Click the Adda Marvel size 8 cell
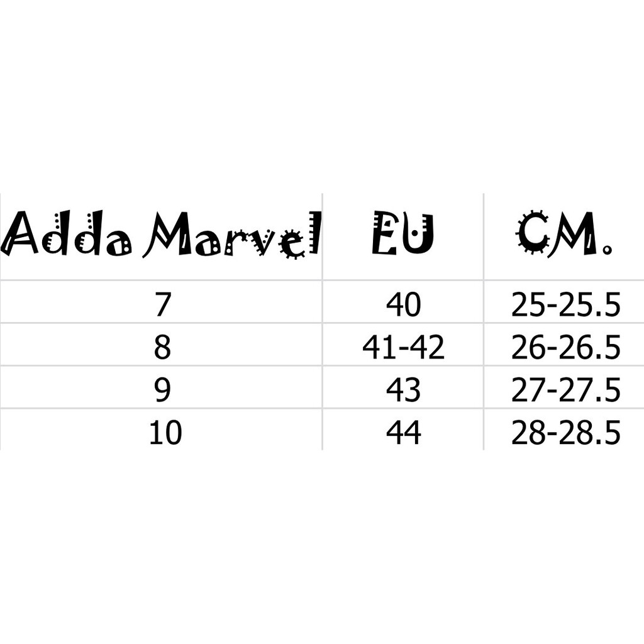644x644 pixels. (162, 348)
